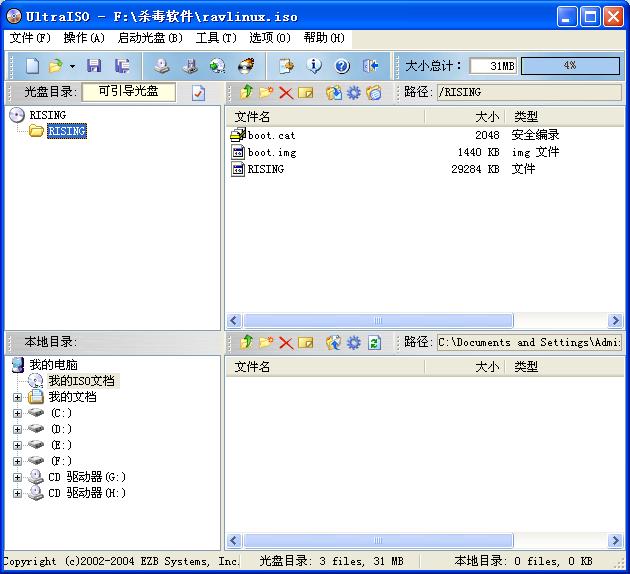The height and width of the screenshot is (574, 630).
Task: Click the Save As icon
Action: pyautogui.click(x=122, y=65)
